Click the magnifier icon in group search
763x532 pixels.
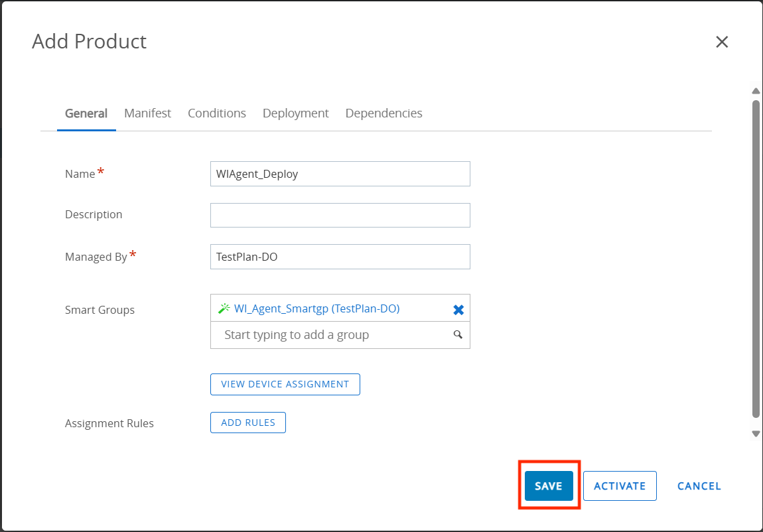(x=458, y=335)
